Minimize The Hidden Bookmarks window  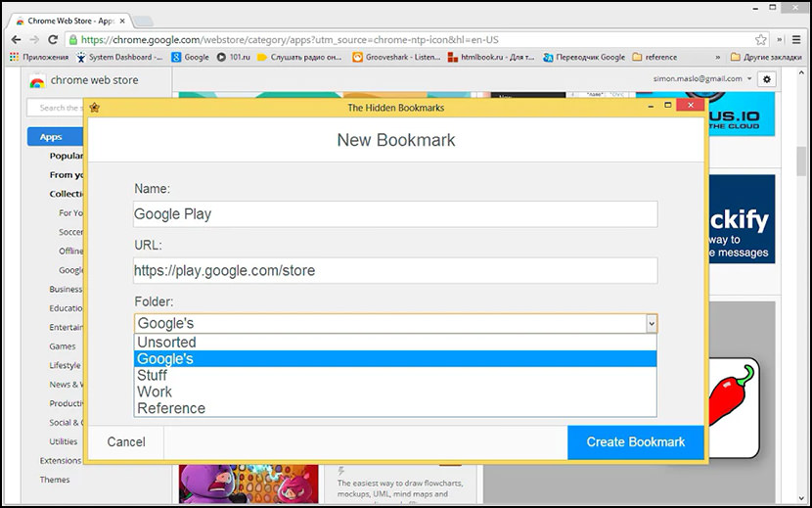point(652,106)
